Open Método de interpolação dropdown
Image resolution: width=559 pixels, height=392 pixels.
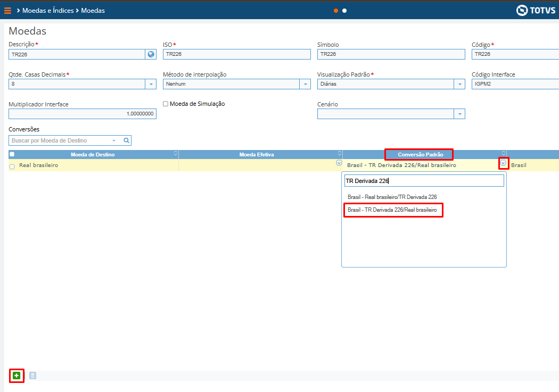(305, 84)
